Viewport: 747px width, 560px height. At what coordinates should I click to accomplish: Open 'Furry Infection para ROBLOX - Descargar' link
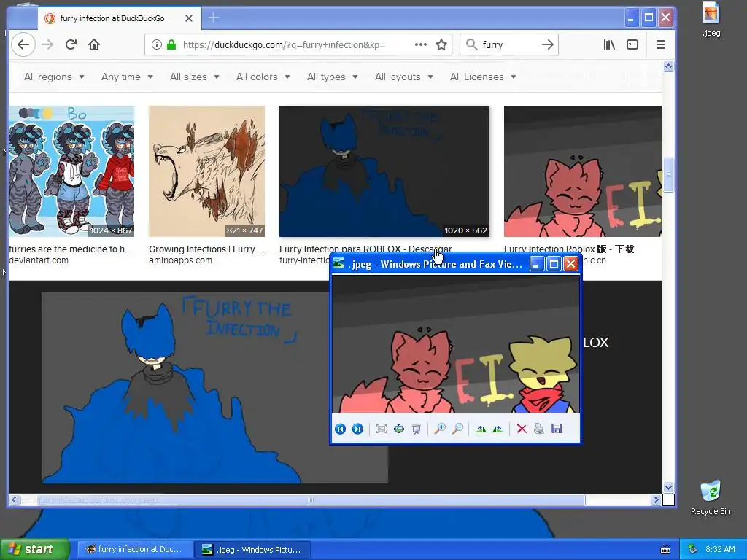click(365, 249)
